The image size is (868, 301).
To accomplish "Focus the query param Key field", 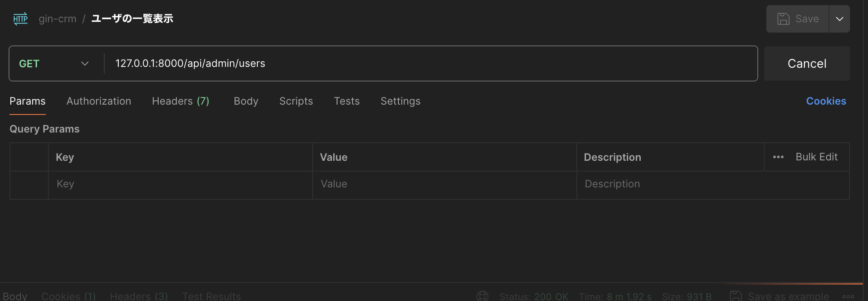I will [x=180, y=184].
